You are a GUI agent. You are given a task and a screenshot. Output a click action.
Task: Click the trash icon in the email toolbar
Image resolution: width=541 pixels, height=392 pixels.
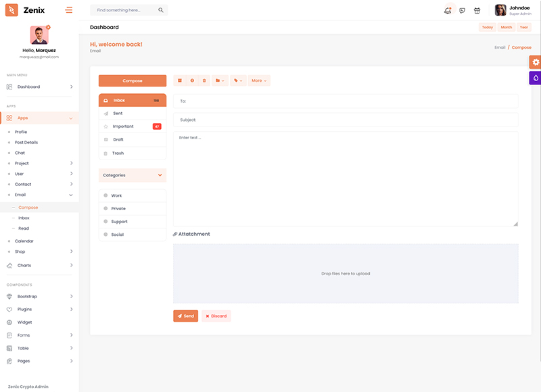tap(204, 80)
